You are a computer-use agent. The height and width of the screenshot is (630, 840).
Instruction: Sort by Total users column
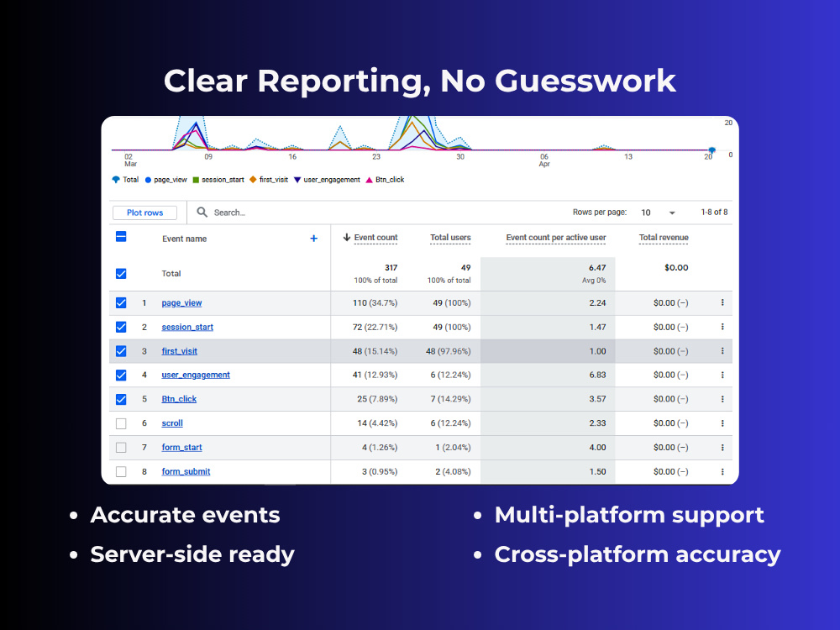(450, 238)
